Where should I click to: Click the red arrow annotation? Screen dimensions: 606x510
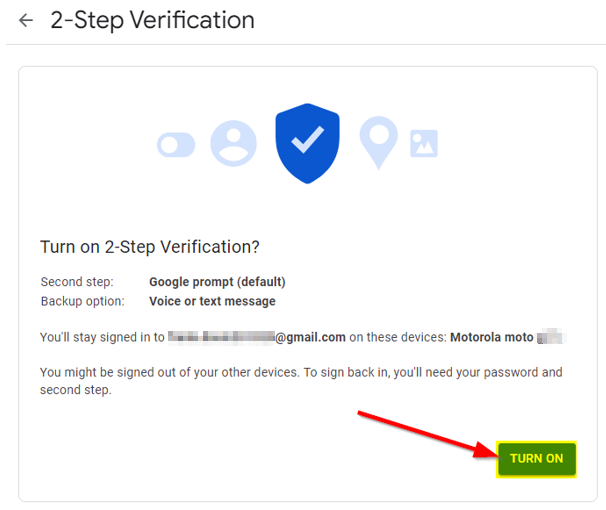[x=428, y=435]
